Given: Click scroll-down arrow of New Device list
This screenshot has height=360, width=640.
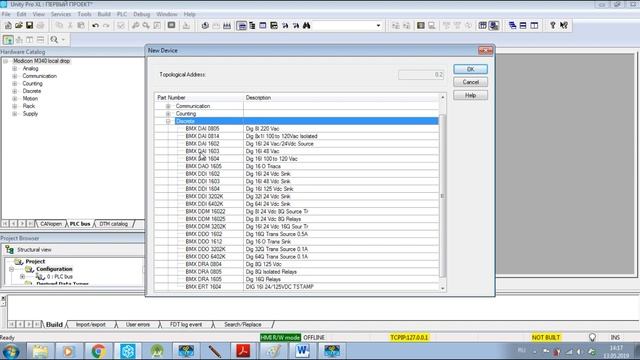Looking at the screenshot, I should pyautogui.click(x=442, y=288).
